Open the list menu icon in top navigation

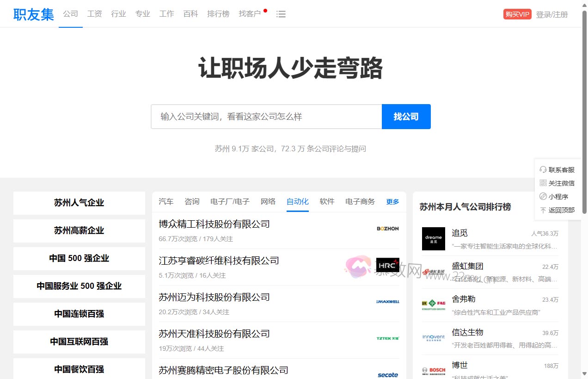[x=281, y=14]
